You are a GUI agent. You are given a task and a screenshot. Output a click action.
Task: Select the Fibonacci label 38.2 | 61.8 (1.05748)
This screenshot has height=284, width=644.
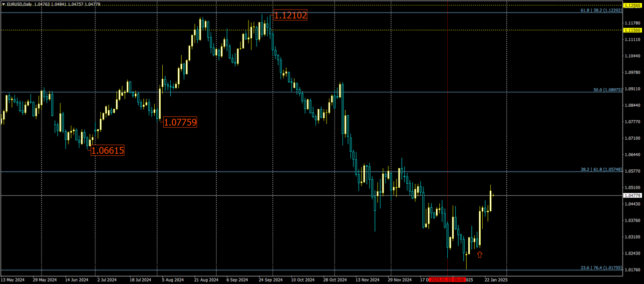click(601, 169)
